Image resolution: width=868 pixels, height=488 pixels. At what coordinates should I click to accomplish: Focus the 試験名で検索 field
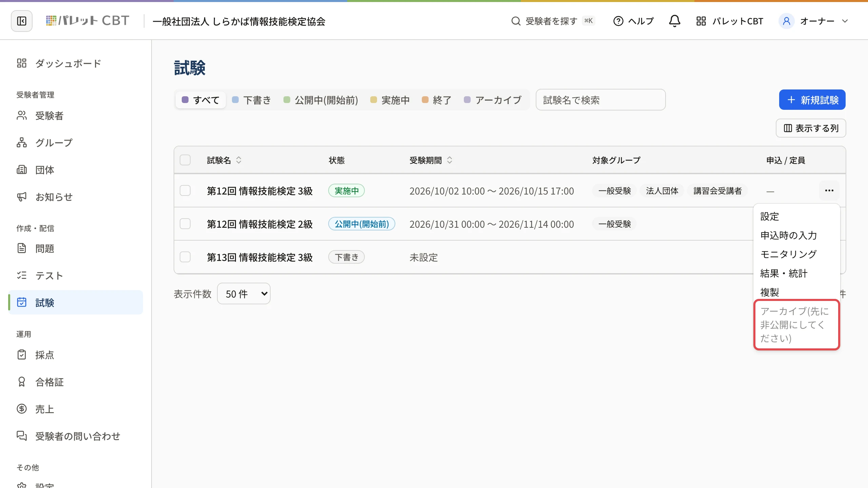(x=600, y=100)
